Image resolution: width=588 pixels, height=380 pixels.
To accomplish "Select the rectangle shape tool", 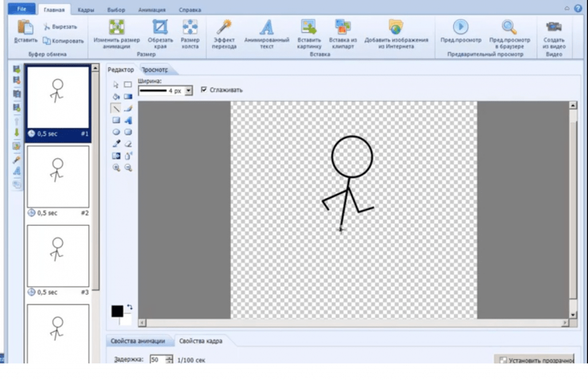I will (116, 121).
